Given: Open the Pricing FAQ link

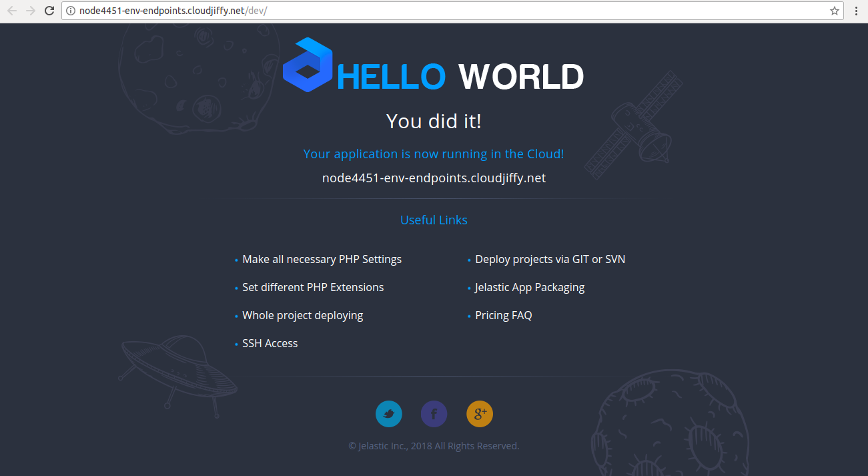Looking at the screenshot, I should click(504, 315).
